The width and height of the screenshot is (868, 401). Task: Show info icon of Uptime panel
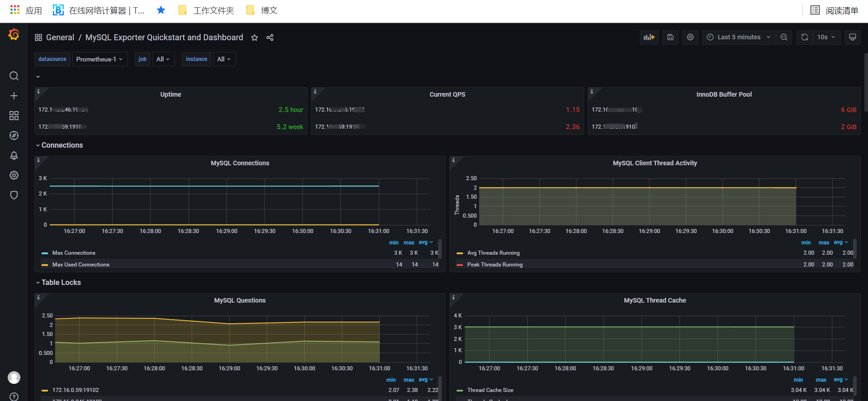tap(38, 92)
